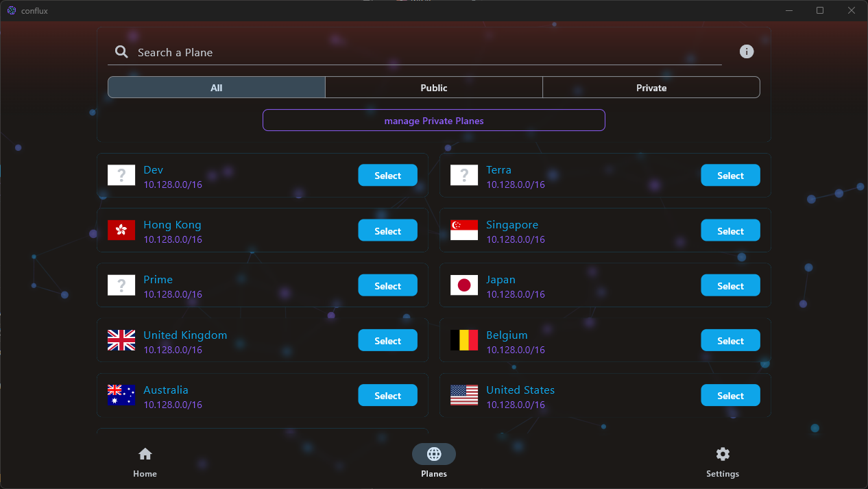Click the Hong Kong flag icon
Image resolution: width=868 pixels, height=489 pixels.
tap(121, 230)
